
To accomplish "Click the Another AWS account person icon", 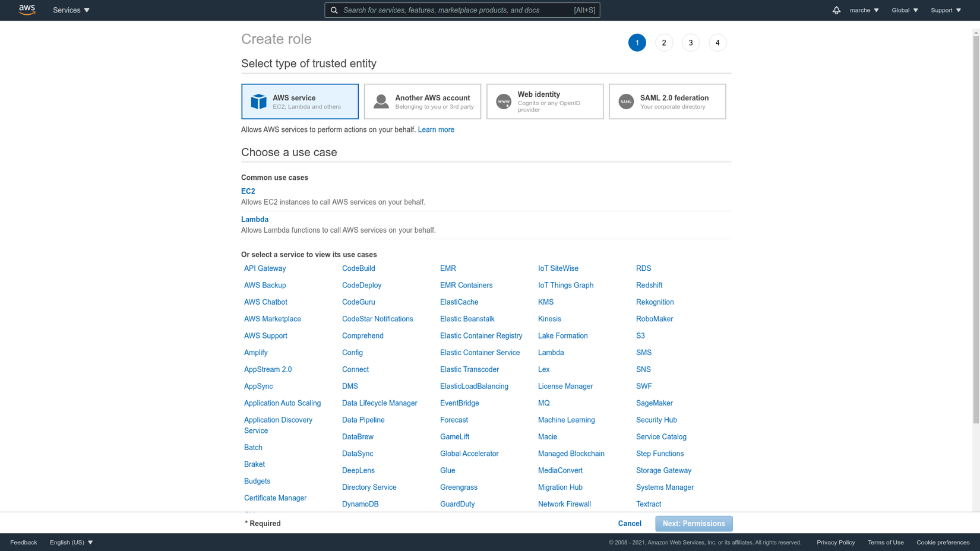I will click(381, 102).
